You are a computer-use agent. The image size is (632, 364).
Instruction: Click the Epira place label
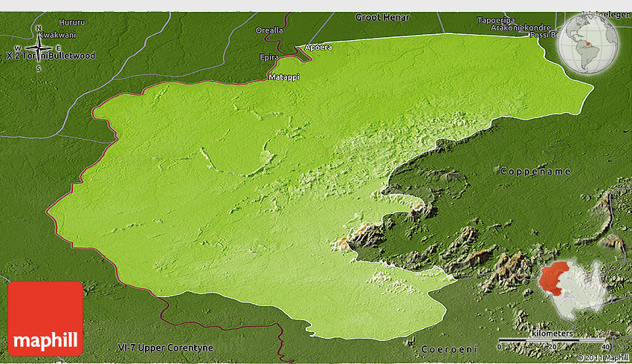tap(268, 57)
